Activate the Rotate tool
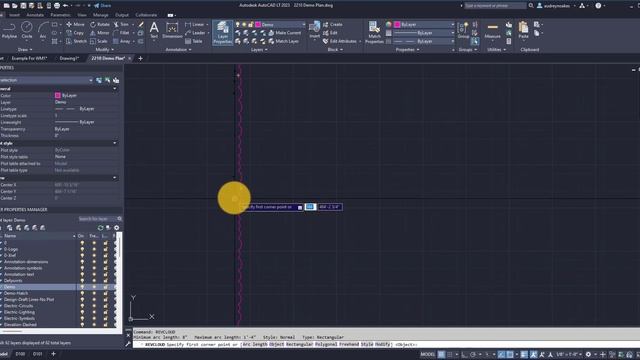640x360 pixels. click(x=100, y=24)
